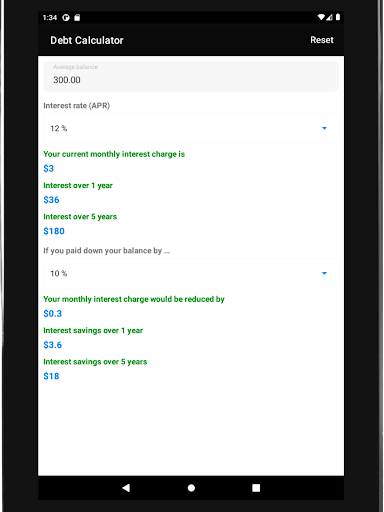Tap the Wi-Fi status icon
This screenshot has width=384, height=512.
tap(321, 17)
